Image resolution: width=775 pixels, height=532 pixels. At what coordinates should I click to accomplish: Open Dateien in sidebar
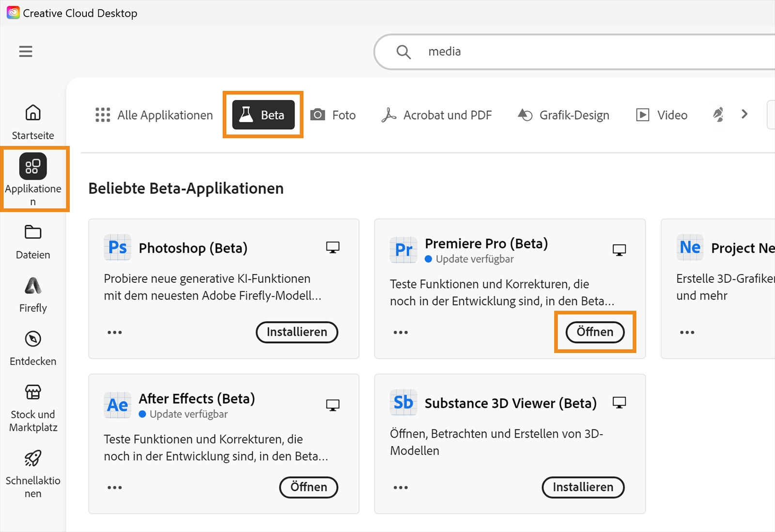(x=33, y=242)
